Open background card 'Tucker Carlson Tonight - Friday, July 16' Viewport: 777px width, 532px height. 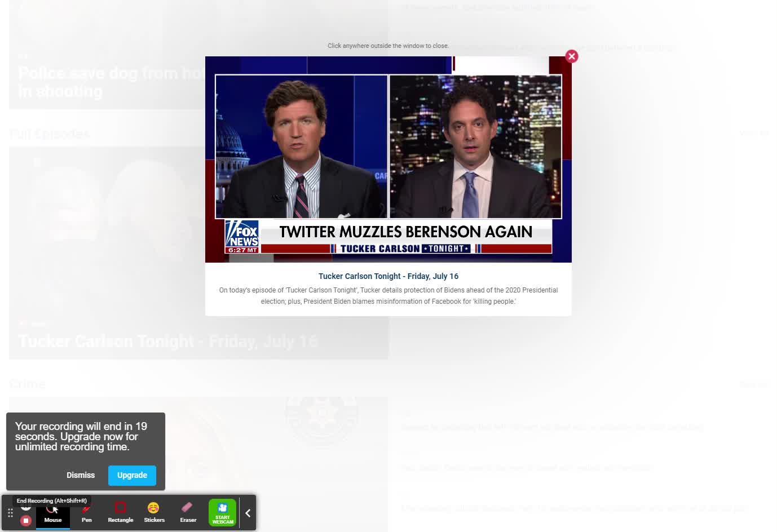click(x=198, y=253)
